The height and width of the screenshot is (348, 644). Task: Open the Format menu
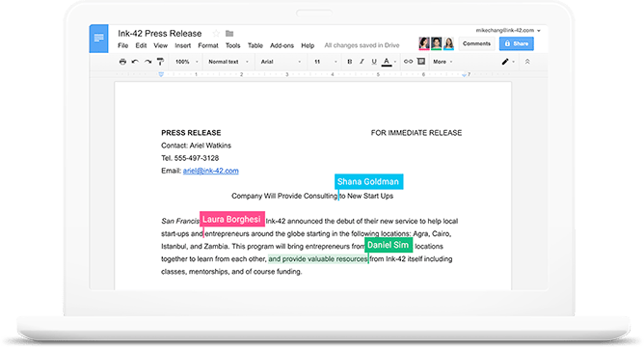tap(208, 45)
